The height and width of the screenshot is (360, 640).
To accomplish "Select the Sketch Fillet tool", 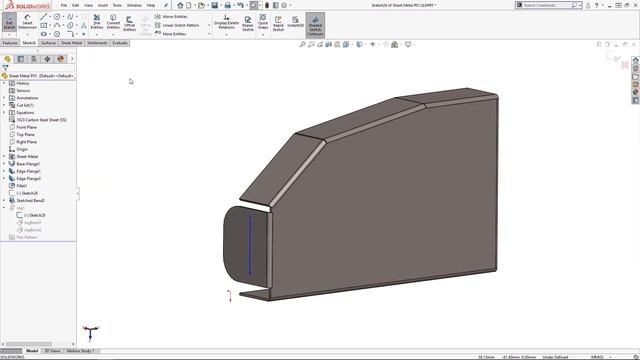I will click(x=70, y=34).
